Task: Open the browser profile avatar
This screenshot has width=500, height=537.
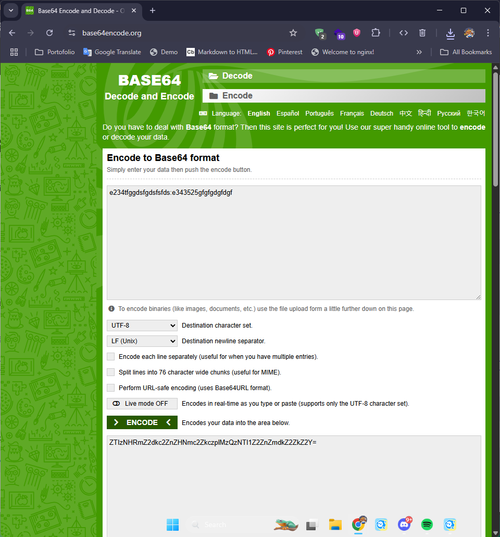Action: click(469, 33)
